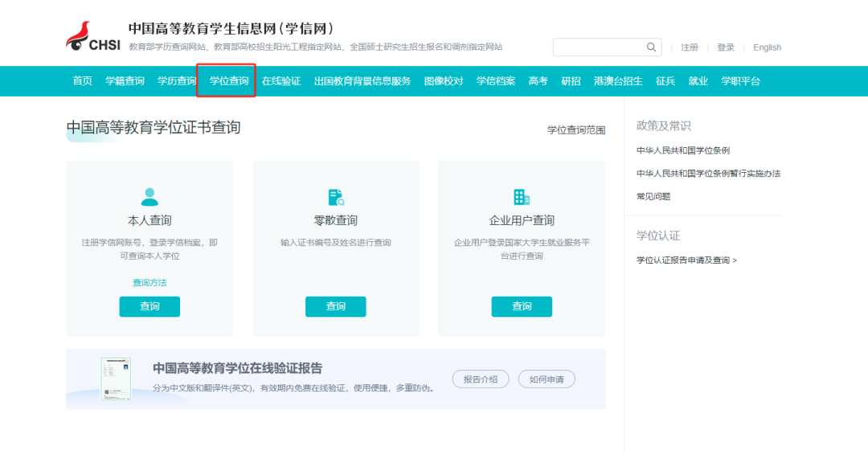Image resolution: width=868 pixels, height=451 pixels.
Task: Open the 学职平台 navigation item
Action: [x=741, y=81]
